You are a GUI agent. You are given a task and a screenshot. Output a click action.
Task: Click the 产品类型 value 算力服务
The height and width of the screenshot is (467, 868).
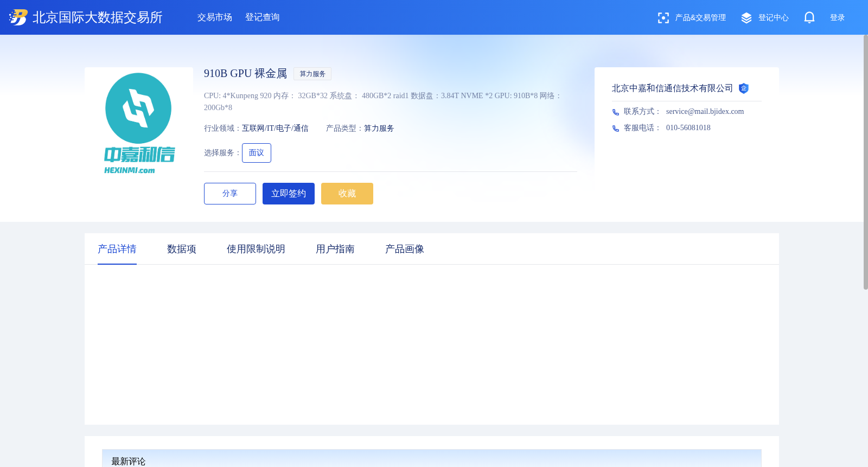379,129
